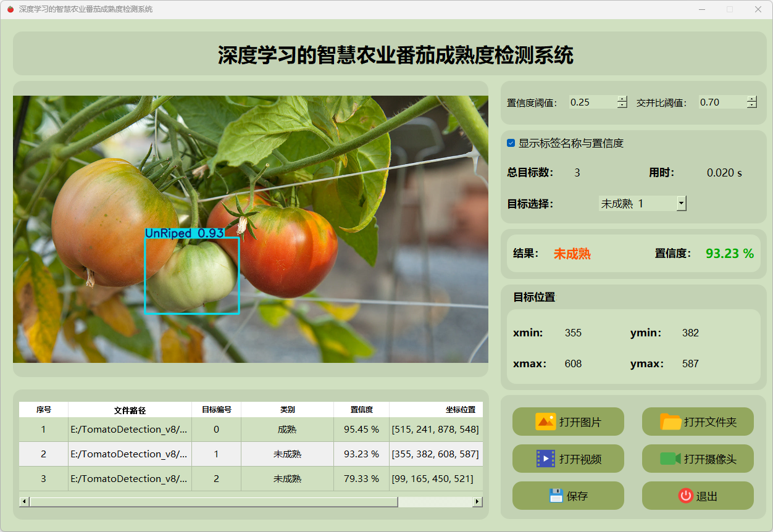Image resolution: width=773 pixels, height=532 pixels.
Task: Click the picture icon on 打开图片 button
Action: click(x=546, y=422)
